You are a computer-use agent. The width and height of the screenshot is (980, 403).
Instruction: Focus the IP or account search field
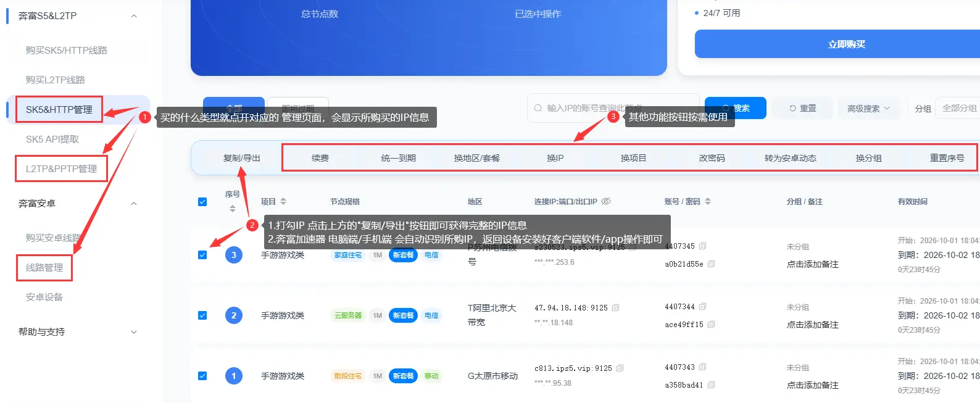pos(613,108)
